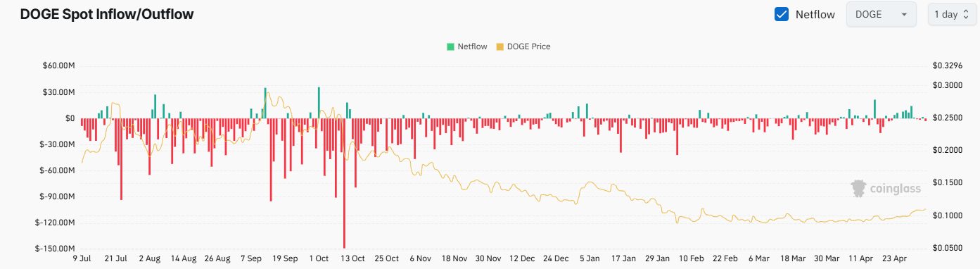The image size is (980, 269).
Task: Click the $60.00M y-axis label
Action: (59, 65)
